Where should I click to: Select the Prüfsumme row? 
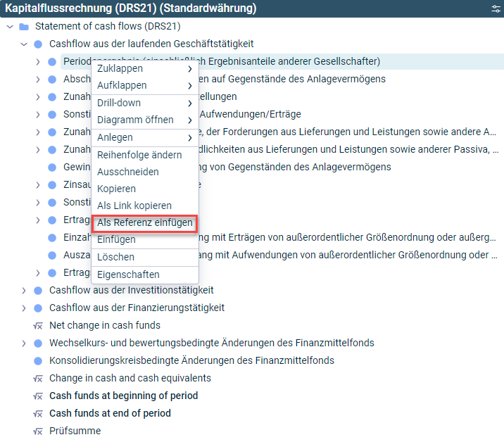pos(75,431)
